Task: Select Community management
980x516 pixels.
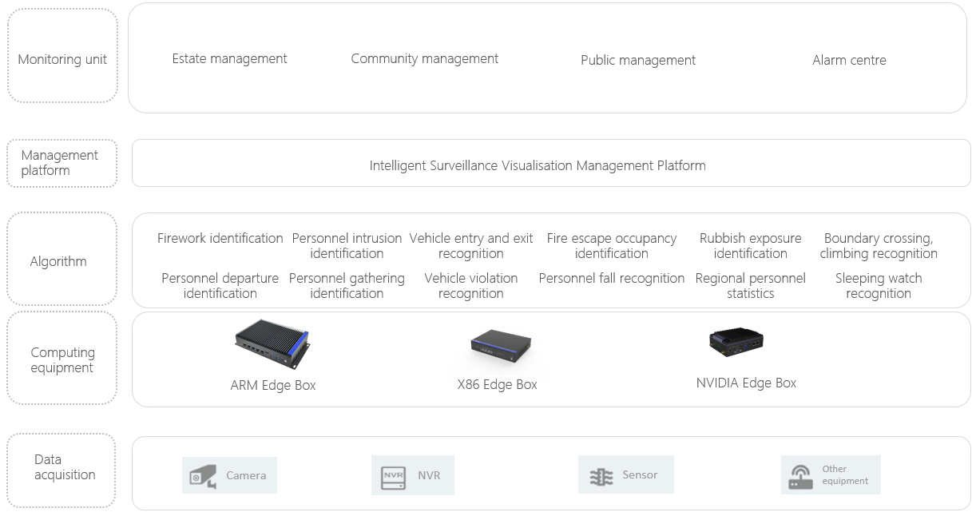Action: coord(424,58)
